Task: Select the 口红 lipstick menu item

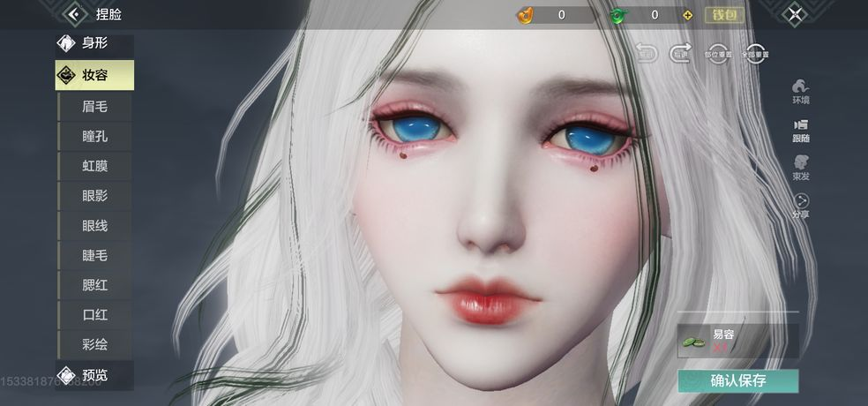Action: [94, 314]
